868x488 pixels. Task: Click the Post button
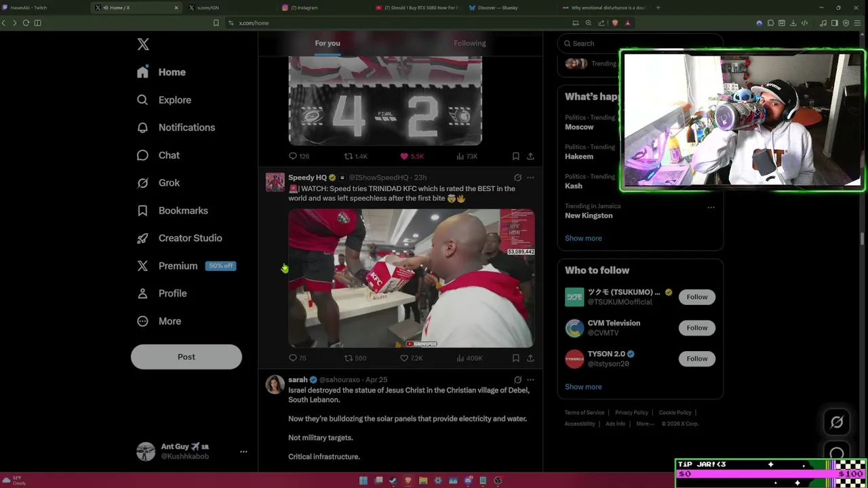[x=186, y=357]
